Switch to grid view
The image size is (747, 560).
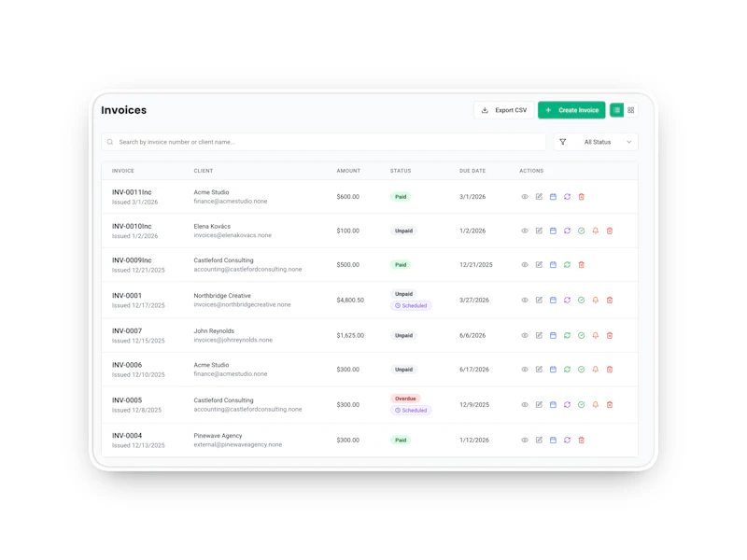tap(631, 110)
